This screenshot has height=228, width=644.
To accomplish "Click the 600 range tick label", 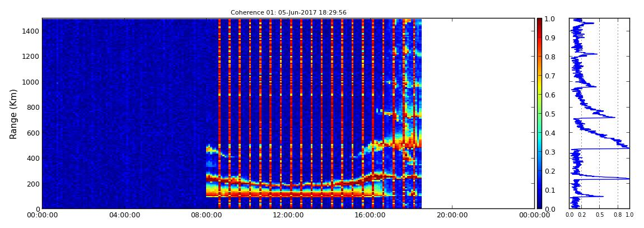I will (x=33, y=133).
